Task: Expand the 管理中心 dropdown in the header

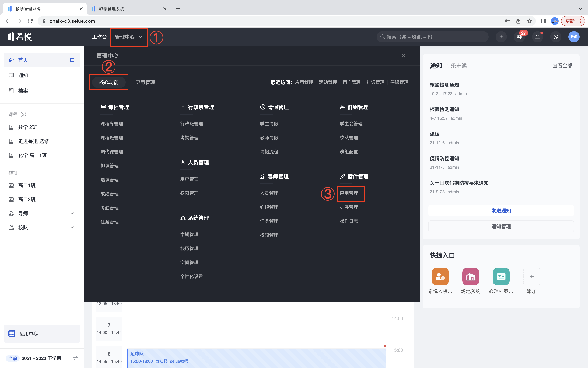Action: tap(128, 37)
